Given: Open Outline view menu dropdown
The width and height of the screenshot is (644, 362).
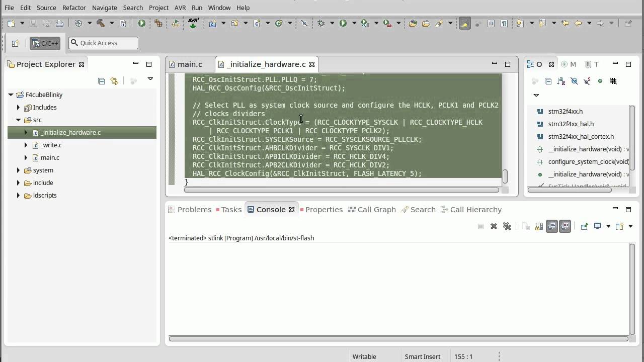Looking at the screenshot, I should pos(536,95).
